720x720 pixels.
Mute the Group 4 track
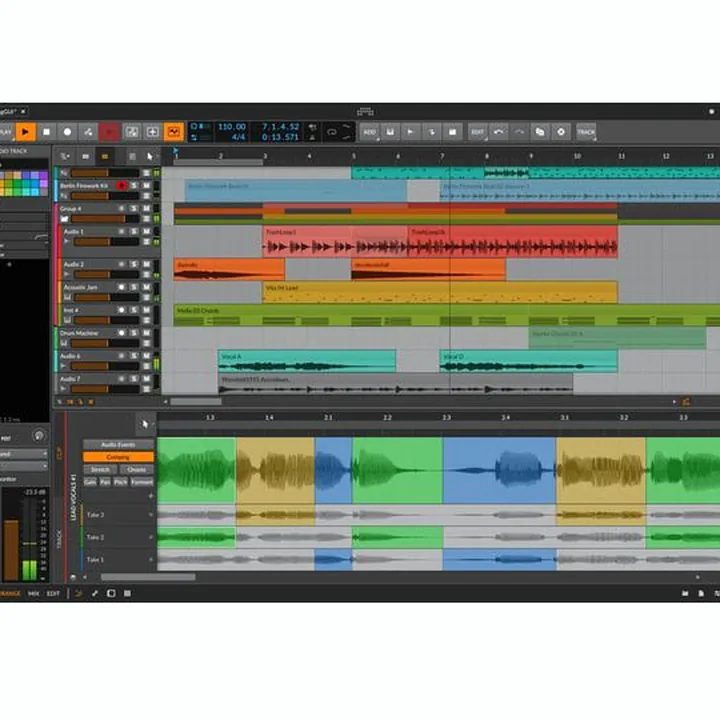point(146,208)
